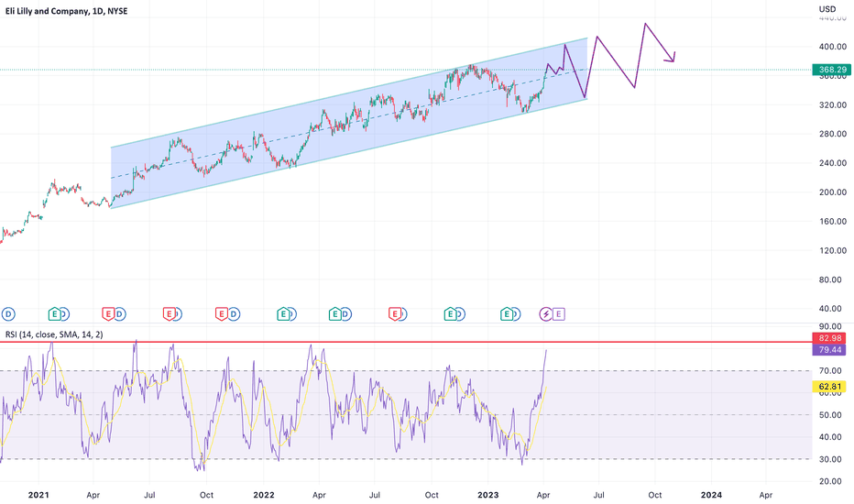
Task: Click the standalone dividend D marker before 2021
Action: click(8, 313)
